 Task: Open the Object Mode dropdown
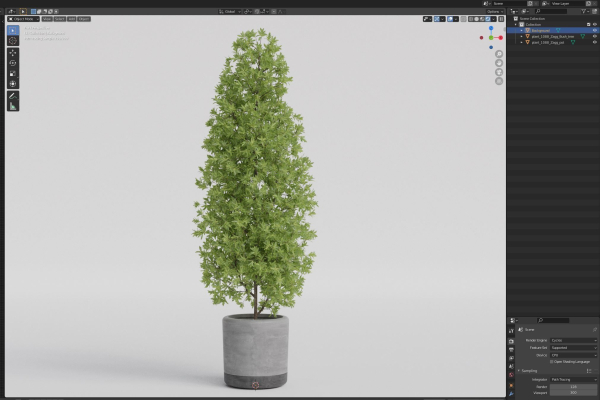pyautogui.click(x=24, y=19)
